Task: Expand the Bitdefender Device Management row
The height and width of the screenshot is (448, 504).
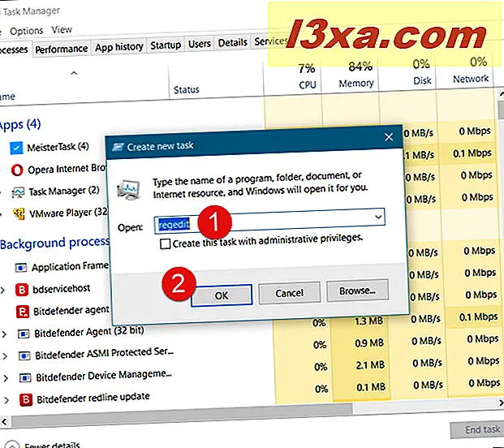Action: tap(6, 378)
